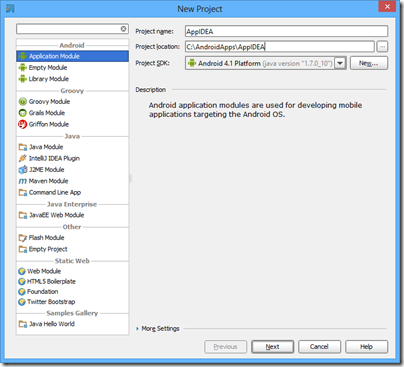404x367 pixels.
Task: Select the Grails Module label
Action: click(x=47, y=113)
